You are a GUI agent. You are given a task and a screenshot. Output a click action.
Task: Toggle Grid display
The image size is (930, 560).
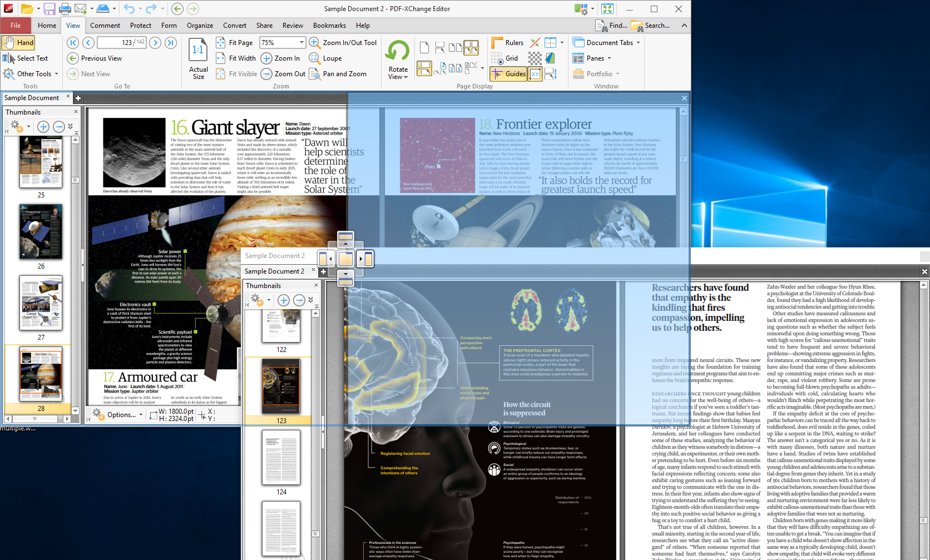tap(505, 58)
